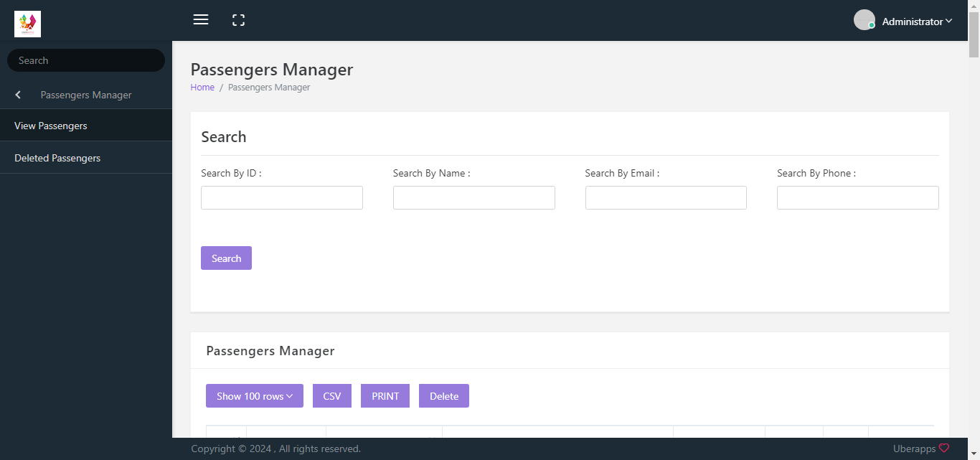
Task: Toggle the hamburger sidebar menu
Action: point(201,20)
